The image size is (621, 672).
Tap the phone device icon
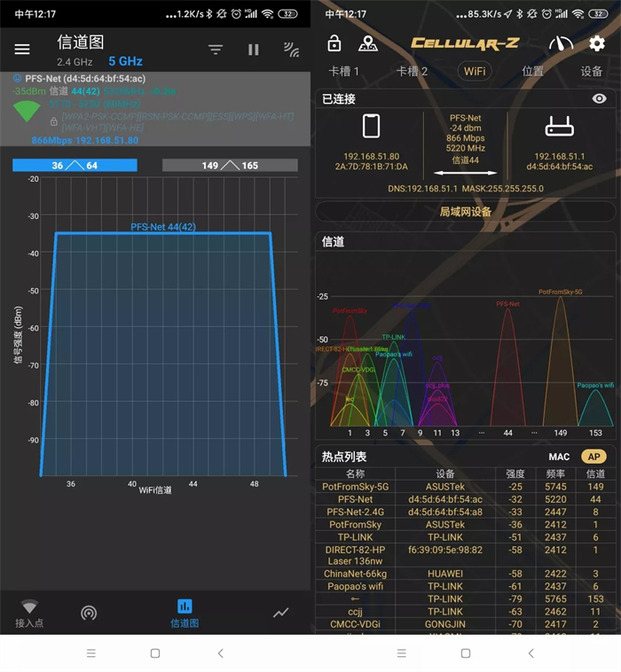[371, 126]
